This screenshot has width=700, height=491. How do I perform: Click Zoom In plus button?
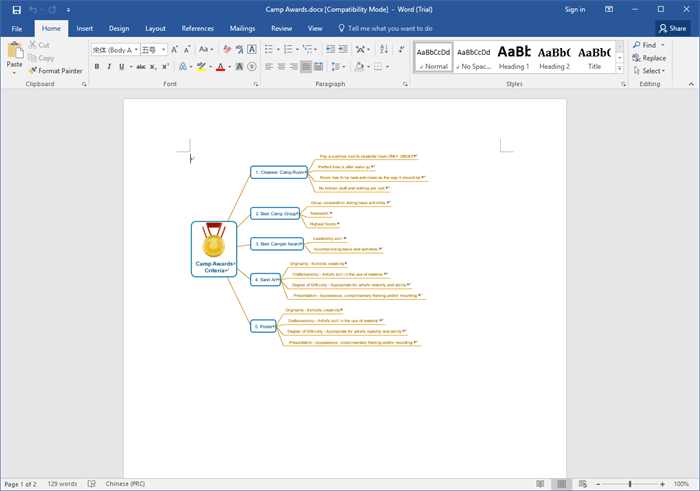point(662,484)
